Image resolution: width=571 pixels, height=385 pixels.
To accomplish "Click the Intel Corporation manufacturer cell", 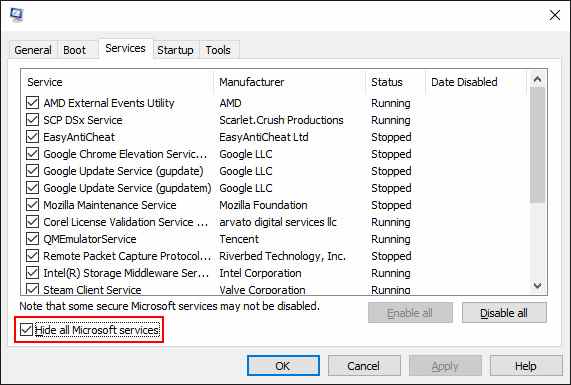I will click(x=260, y=273).
